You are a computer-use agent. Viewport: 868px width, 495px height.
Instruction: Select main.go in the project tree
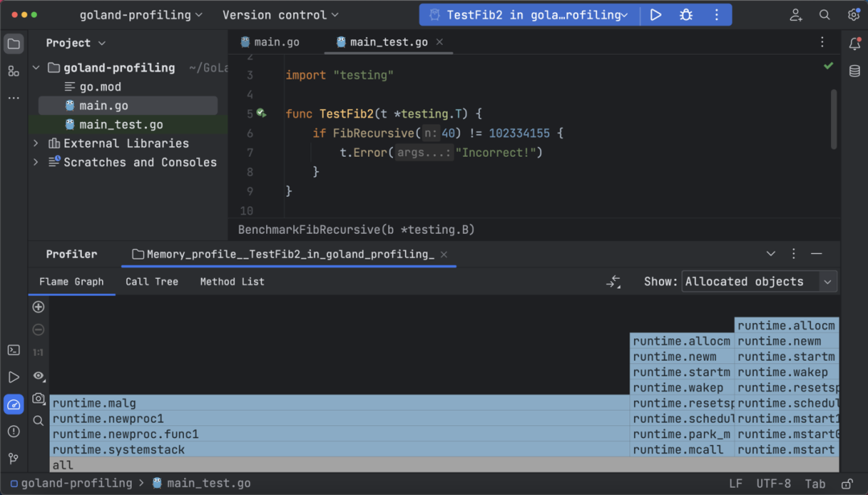point(129,106)
